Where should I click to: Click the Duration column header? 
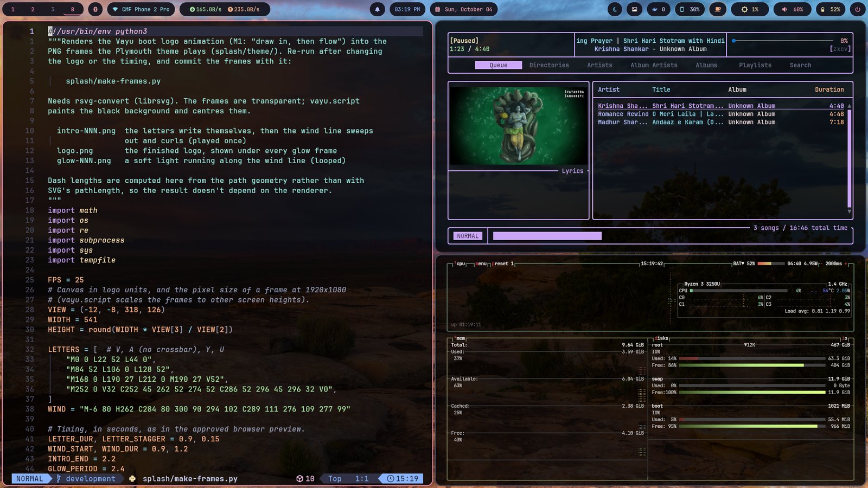[829, 89]
